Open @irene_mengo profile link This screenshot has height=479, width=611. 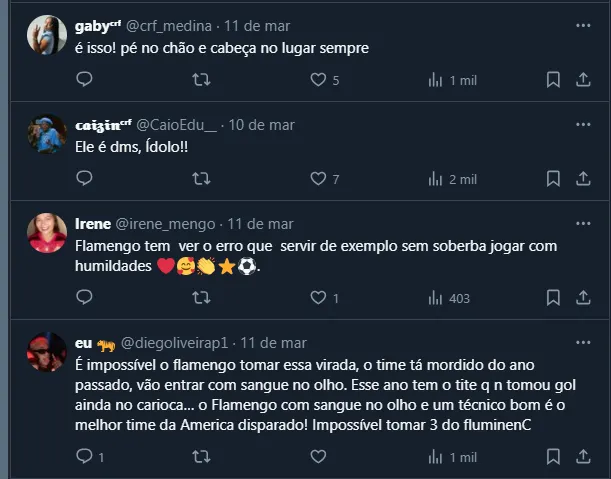point(167,224)
